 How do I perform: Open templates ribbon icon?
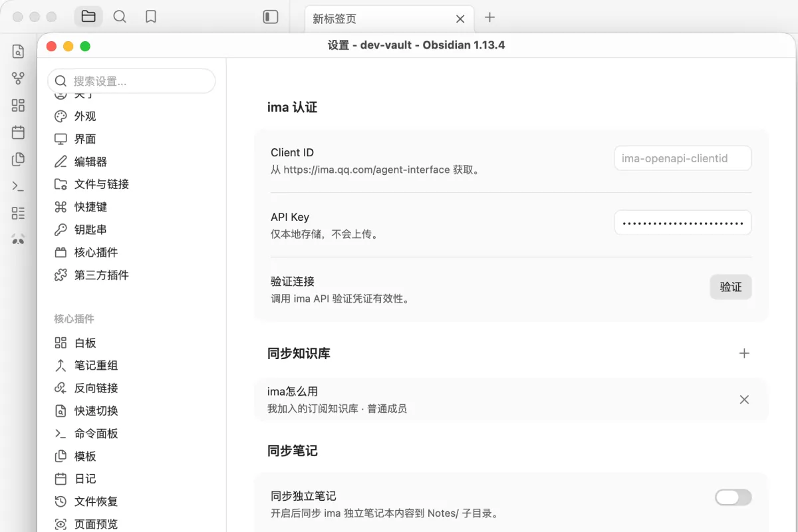tap(18, 159)
